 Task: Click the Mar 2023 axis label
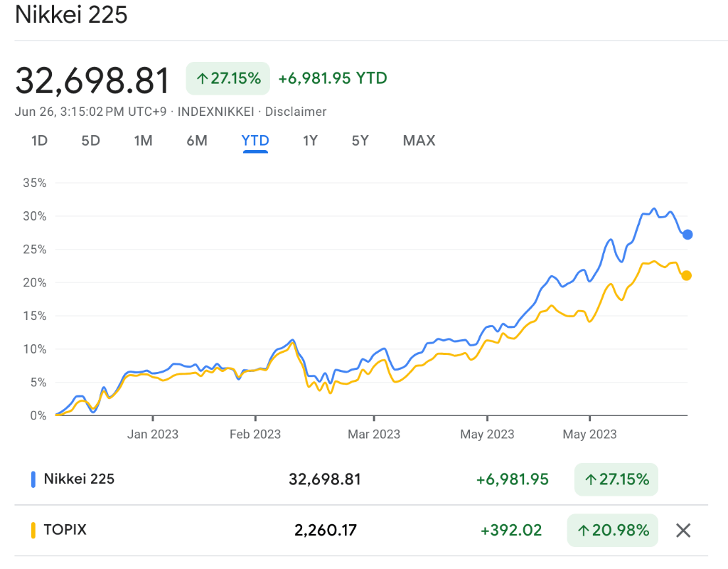pyautogui.click(x=374, y=435)
